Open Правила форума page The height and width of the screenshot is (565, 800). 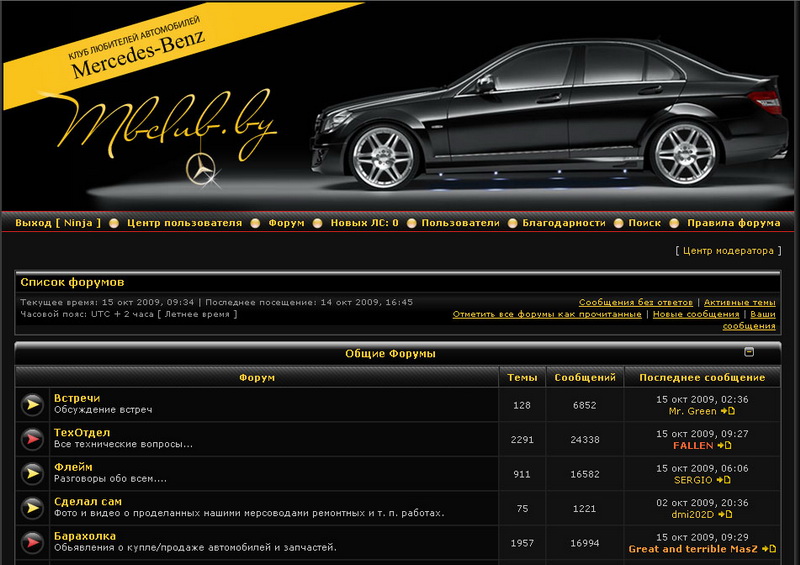click(733, 223)
